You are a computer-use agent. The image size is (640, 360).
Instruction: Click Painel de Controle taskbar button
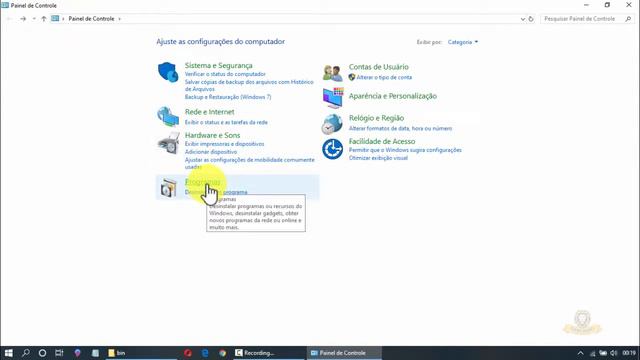(344, 353)
